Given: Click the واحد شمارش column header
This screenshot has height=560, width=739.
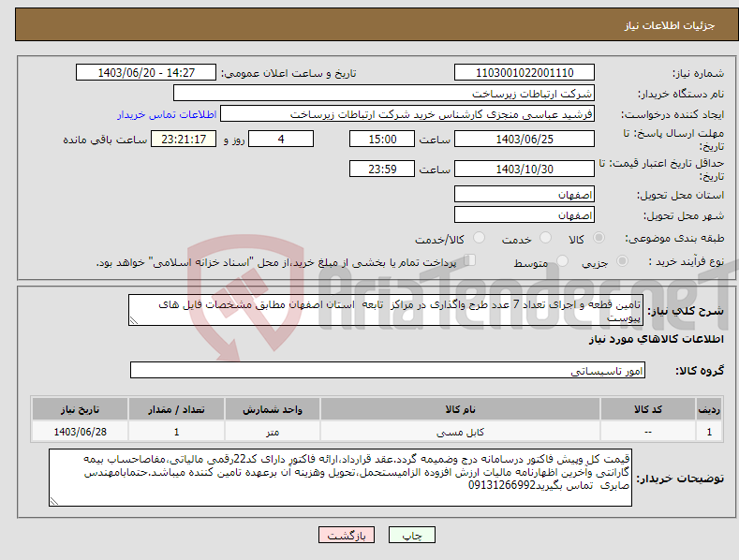Looking at the screenshot, I should click(x=273, y=409).
